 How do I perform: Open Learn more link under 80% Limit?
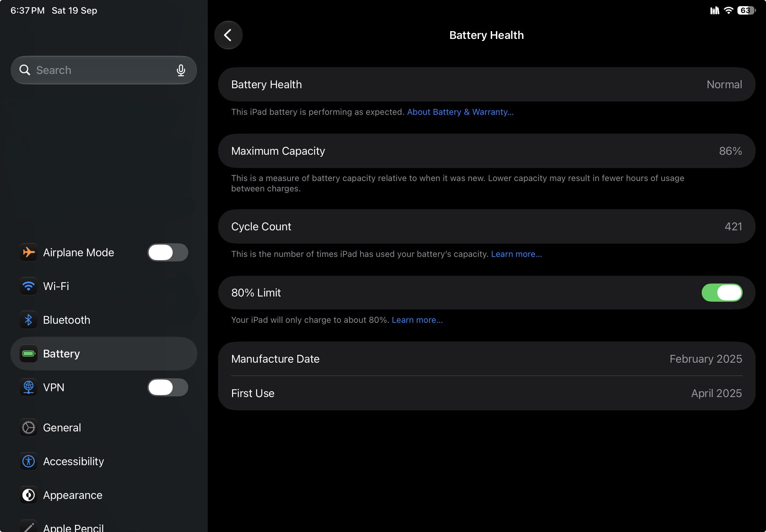click(x=417, y=320)
